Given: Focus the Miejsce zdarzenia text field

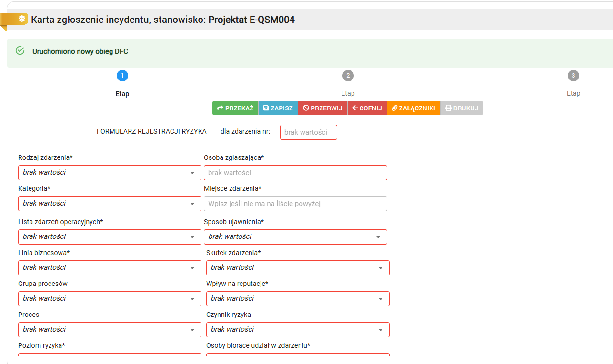Looking at the screenshot, I should point(295,204).
